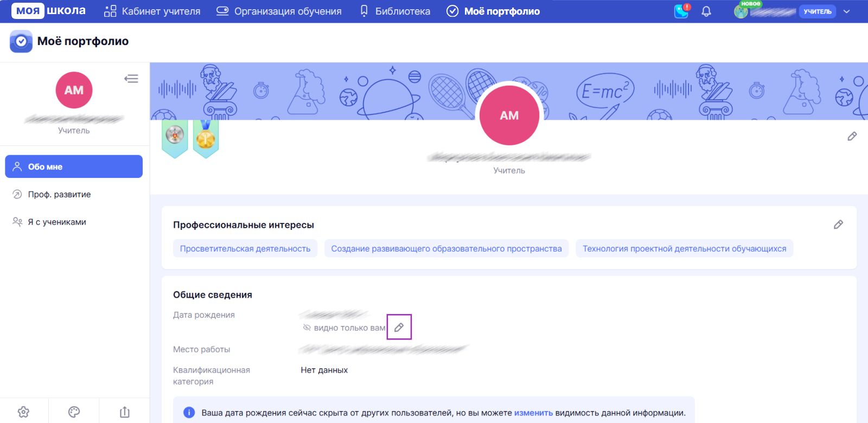The height and width of the screenshot is (423, 868).
Task: Open the theme palette icon
Action: click(x=74, y=412)
